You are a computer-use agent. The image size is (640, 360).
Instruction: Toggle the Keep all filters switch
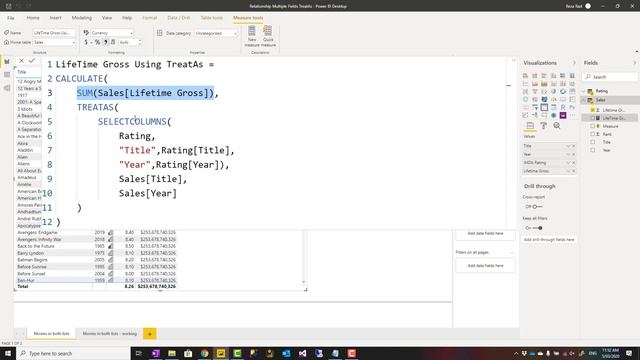(538, 228)
